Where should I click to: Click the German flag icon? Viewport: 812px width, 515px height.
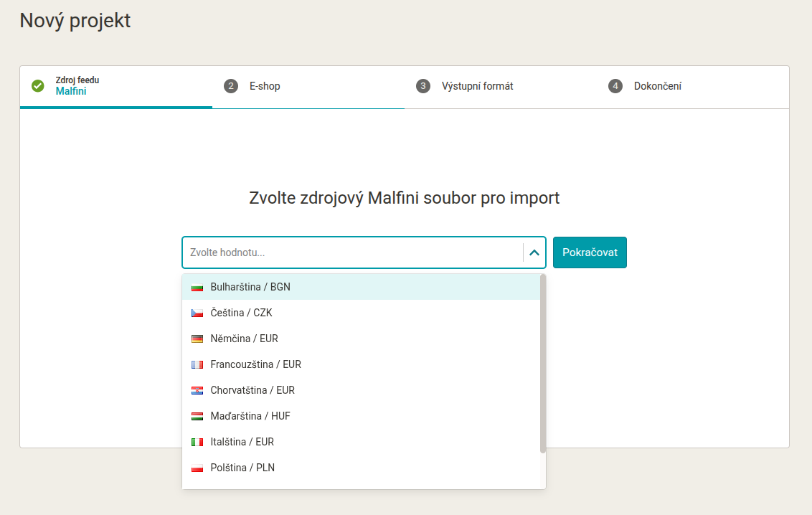coord(197,339)
